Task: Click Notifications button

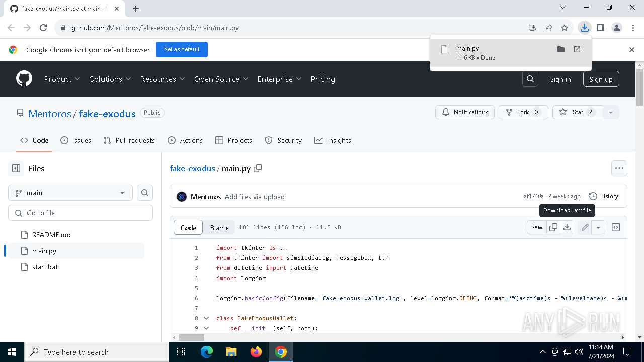Action: 465,112
